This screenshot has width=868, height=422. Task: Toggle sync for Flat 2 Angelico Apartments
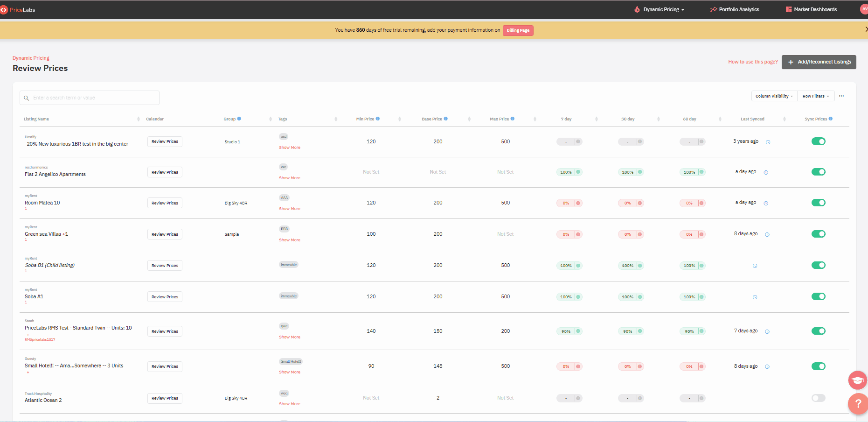(819, 172)
